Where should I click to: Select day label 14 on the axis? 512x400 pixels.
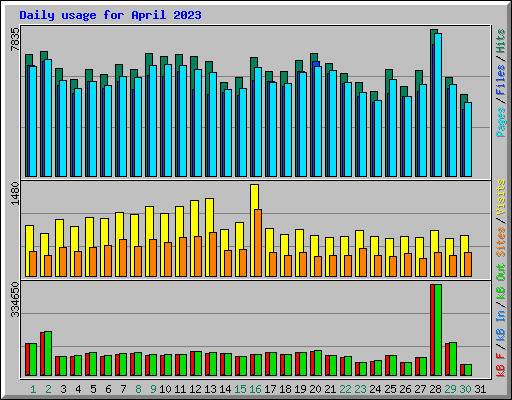point(225,389)
